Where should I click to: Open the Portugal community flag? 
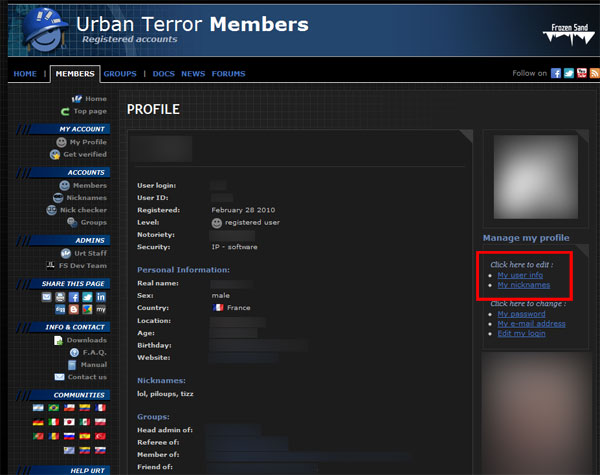click(38, 436)
